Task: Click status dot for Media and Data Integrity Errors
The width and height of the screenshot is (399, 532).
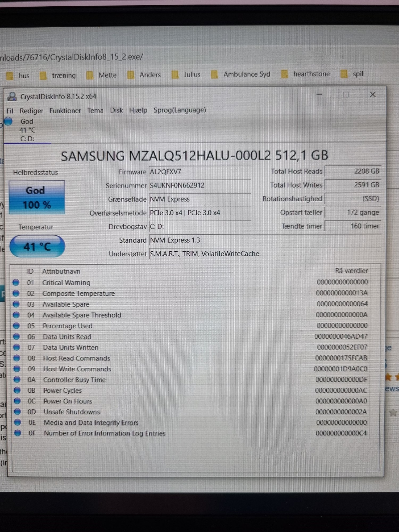Action: [18, 422]
